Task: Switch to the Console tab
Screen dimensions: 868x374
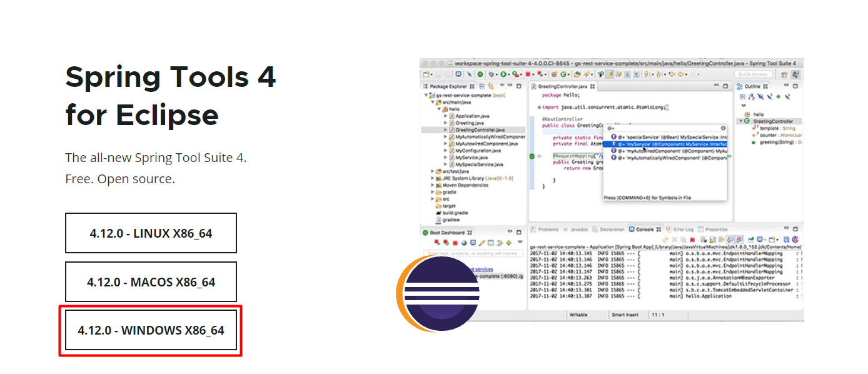Action: pyautogui.click(x=645, y=230)
